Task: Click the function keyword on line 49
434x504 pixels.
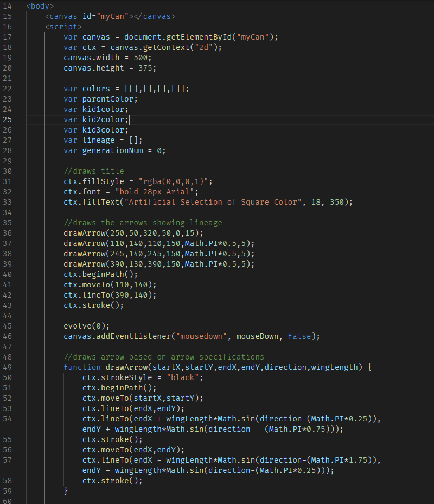Action: click(x=82, y=367)
